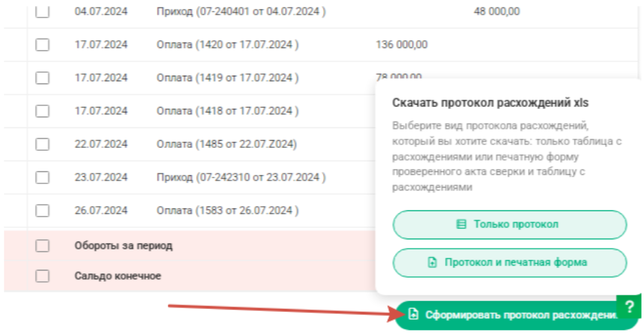Select the amount 136 000,00
The height and width of the screenshot is (336, 644).
[401, 44]
